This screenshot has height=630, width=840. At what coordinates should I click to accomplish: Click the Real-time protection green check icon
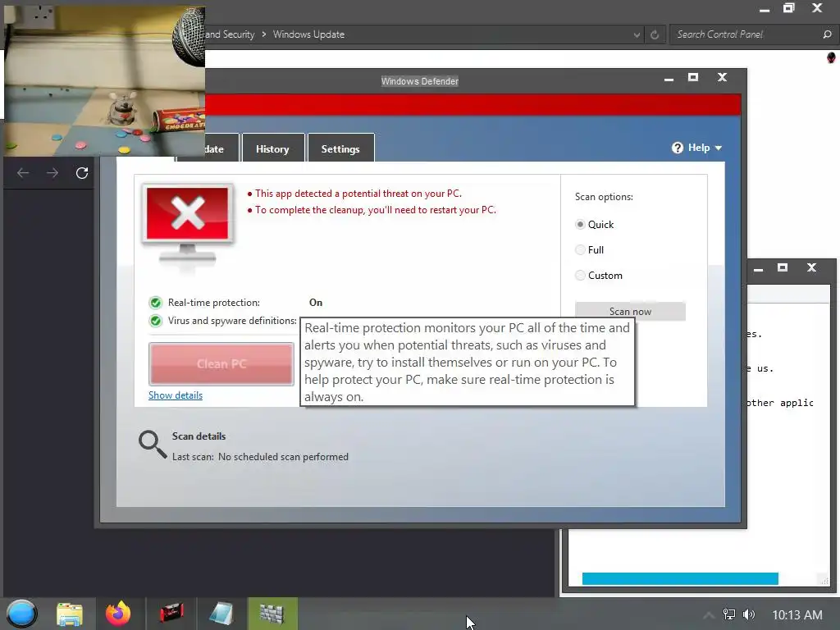(x=155, y=303)
